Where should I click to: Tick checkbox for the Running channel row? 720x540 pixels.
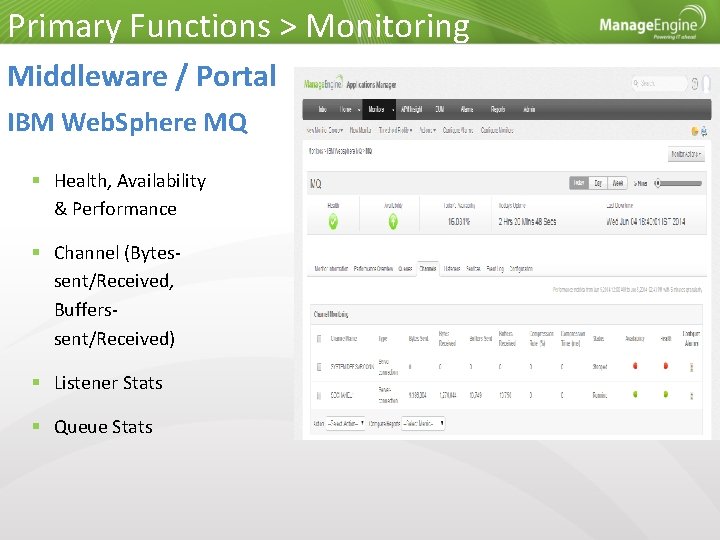pyautogui.click(x=319, y=395)
